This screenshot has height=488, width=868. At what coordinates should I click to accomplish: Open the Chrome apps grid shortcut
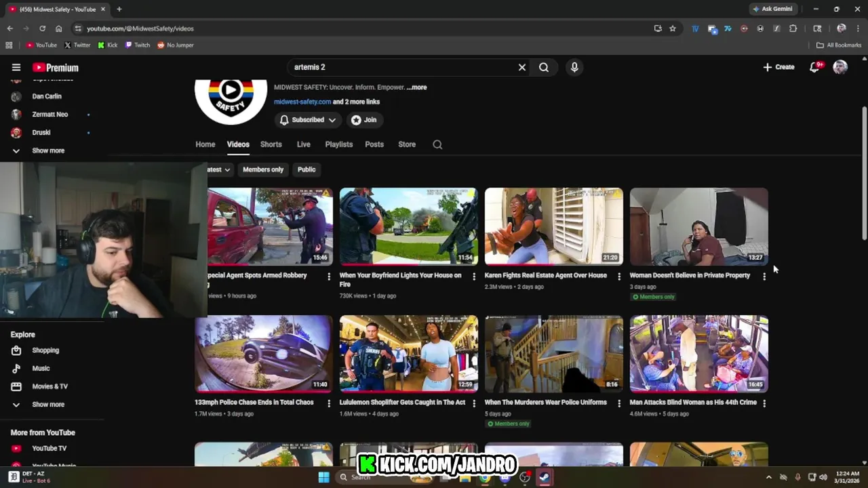(x=9, y=45)
